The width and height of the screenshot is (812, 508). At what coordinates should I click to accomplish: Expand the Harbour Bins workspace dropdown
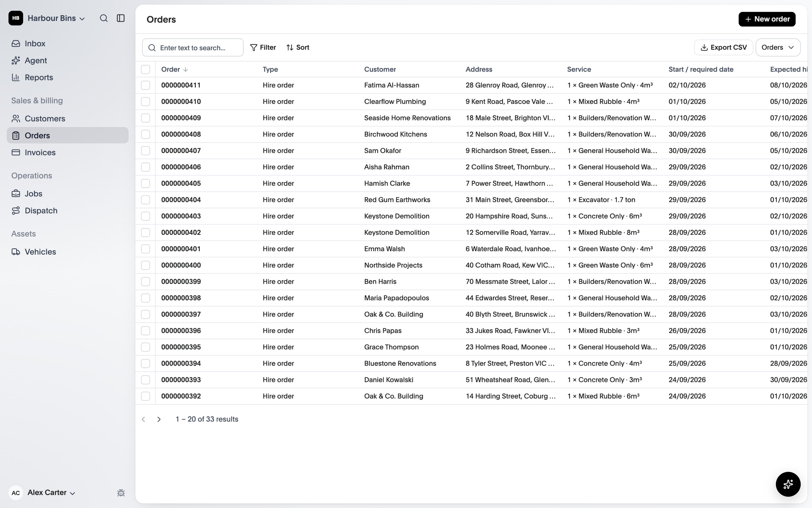coord(56,18)
